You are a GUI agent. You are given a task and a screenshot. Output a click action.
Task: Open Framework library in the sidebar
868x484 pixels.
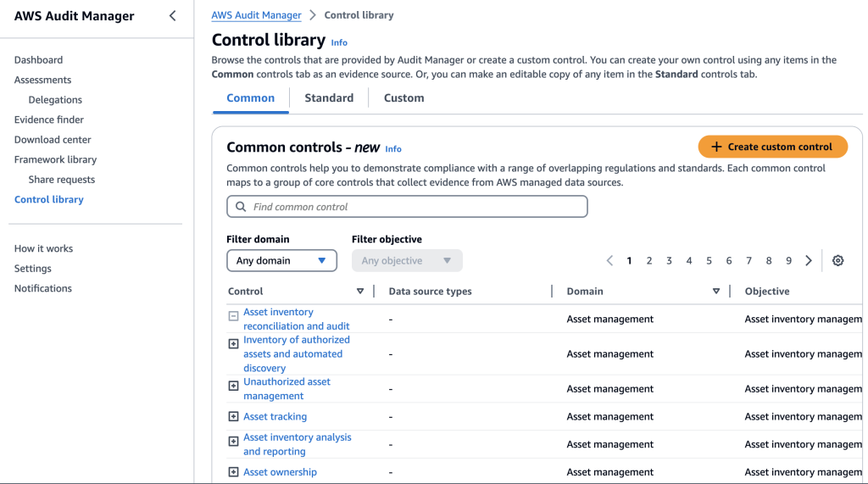click(x=55, y=159)
